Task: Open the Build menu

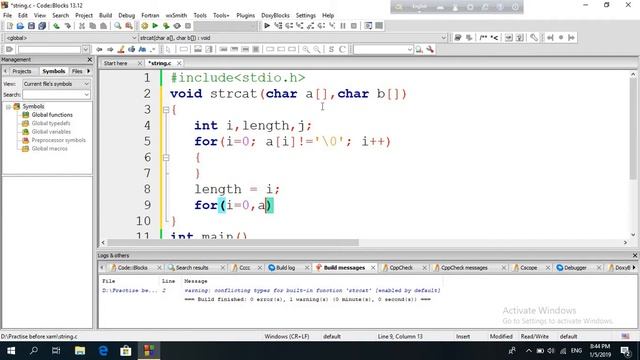Action: point(105,15)
